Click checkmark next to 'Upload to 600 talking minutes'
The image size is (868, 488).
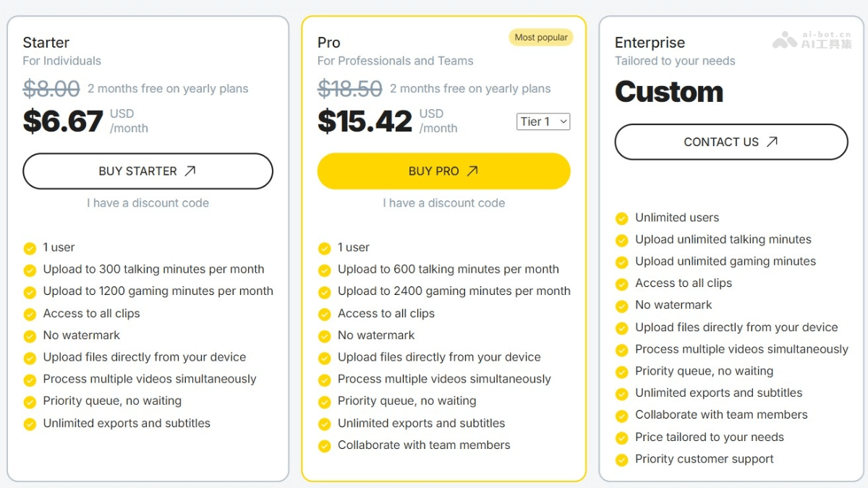[x=325, y=270]
